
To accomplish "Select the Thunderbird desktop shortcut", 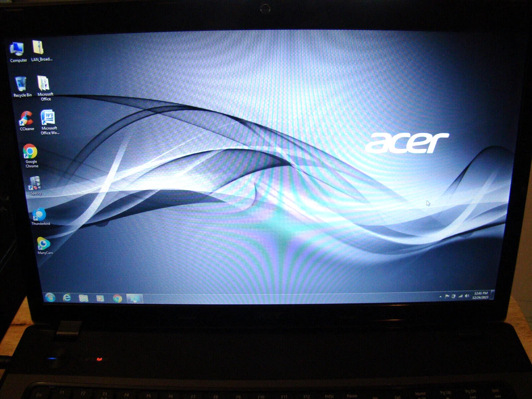I will 40,216.
